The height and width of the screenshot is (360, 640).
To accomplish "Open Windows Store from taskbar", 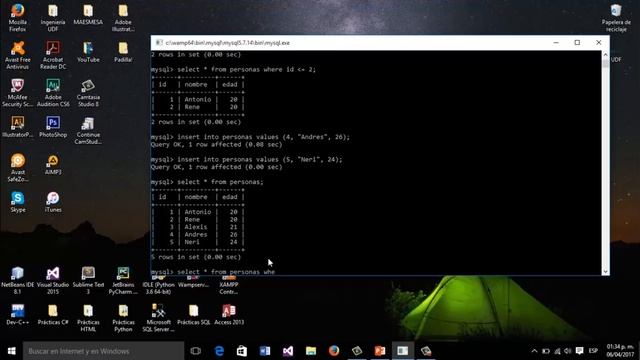I will [242, 351].
